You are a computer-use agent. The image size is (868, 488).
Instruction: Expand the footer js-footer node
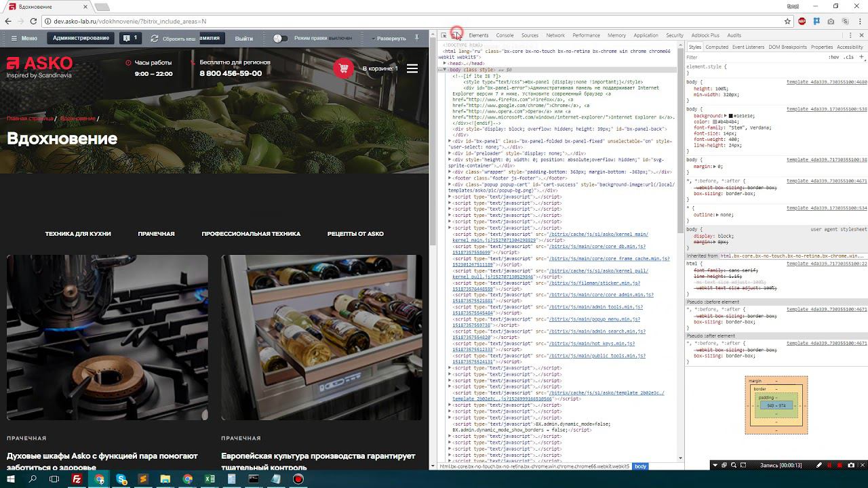tap(450, 178)
